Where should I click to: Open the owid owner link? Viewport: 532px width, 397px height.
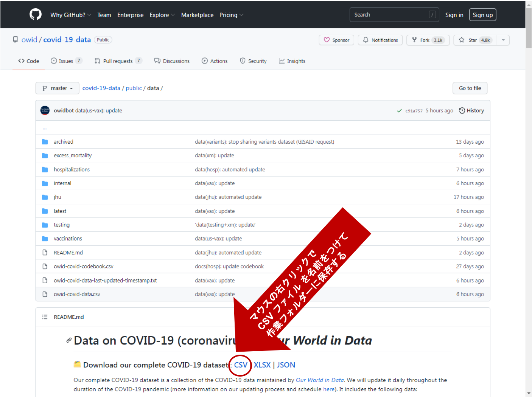coord(29,40)
